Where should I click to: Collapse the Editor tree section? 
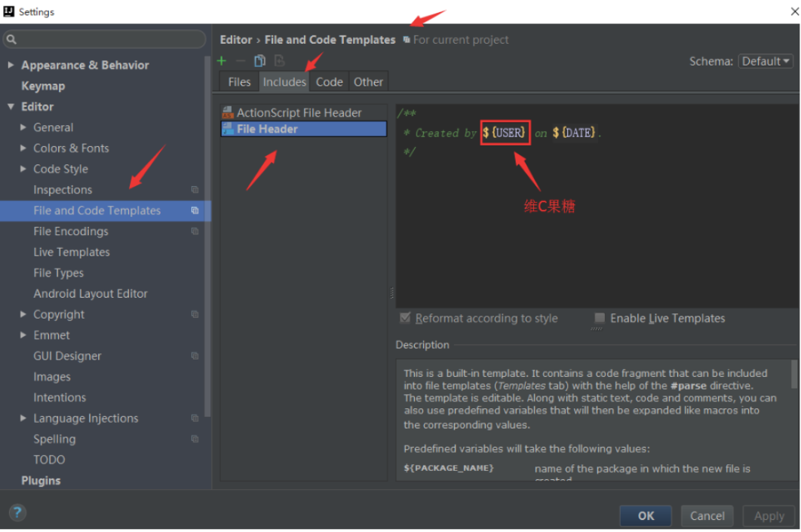coord(11,106)
